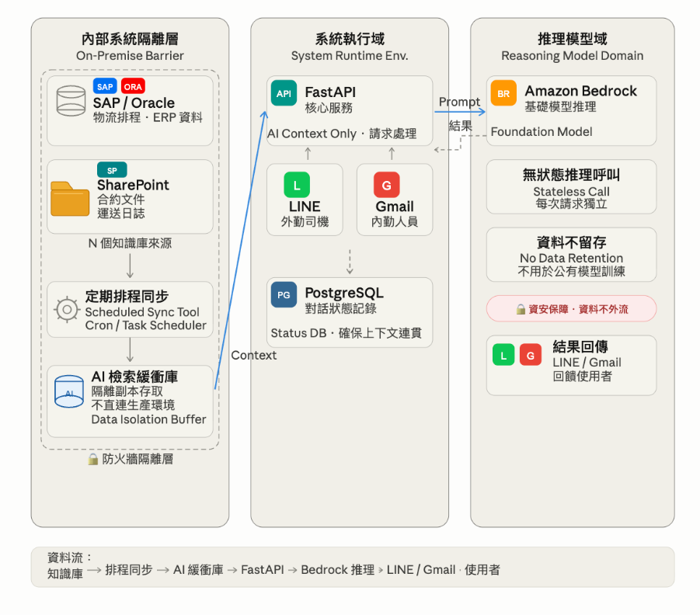Select the 資安保障・資料不外流 pink pill
The height and width of the screenshot is (615, 700).
(572, 308)
